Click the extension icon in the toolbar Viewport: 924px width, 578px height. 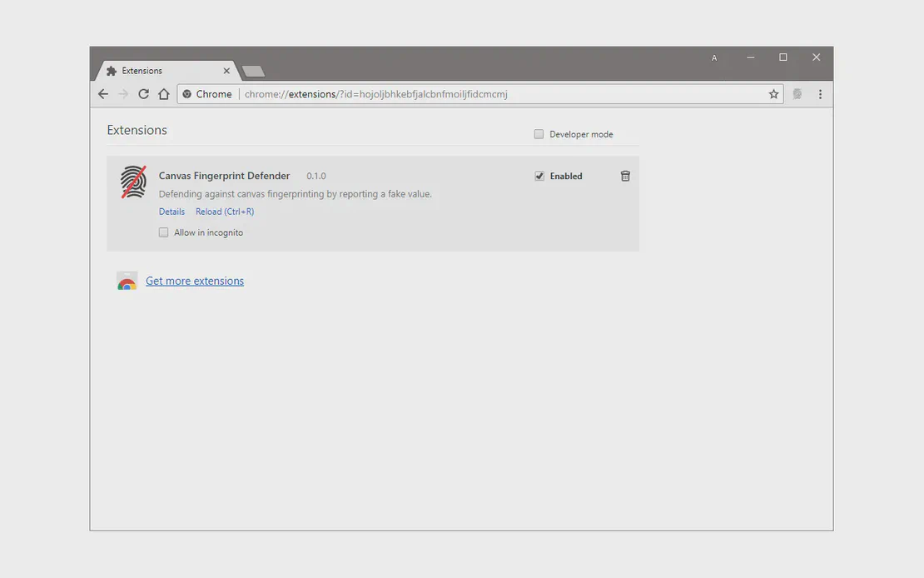[797, 94]
